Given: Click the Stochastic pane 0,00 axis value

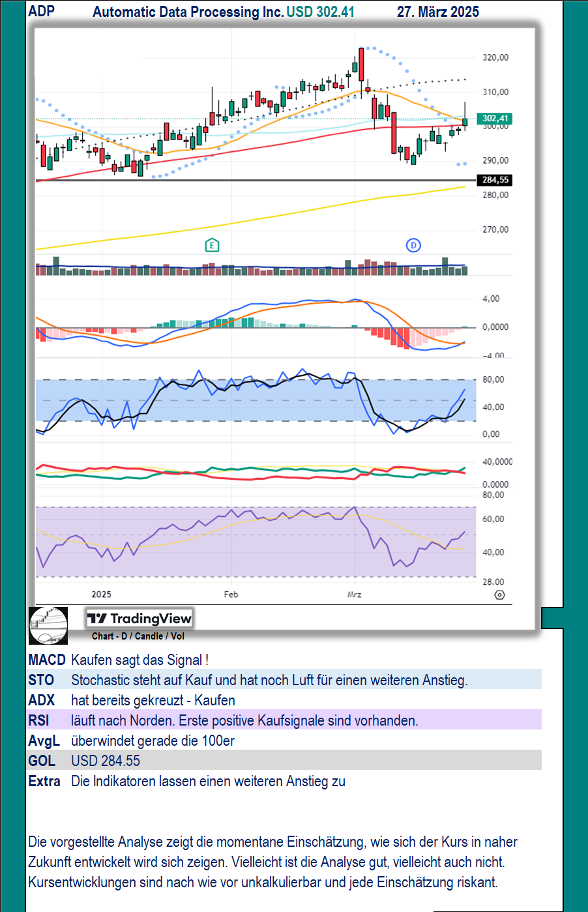Looking at the screenshot, I should coord(491,434).
